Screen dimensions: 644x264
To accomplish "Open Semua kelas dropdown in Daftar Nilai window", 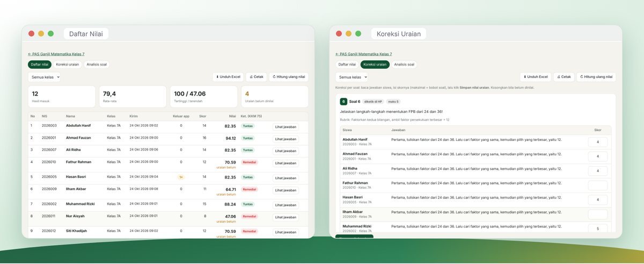I will (x=44, y=77).
